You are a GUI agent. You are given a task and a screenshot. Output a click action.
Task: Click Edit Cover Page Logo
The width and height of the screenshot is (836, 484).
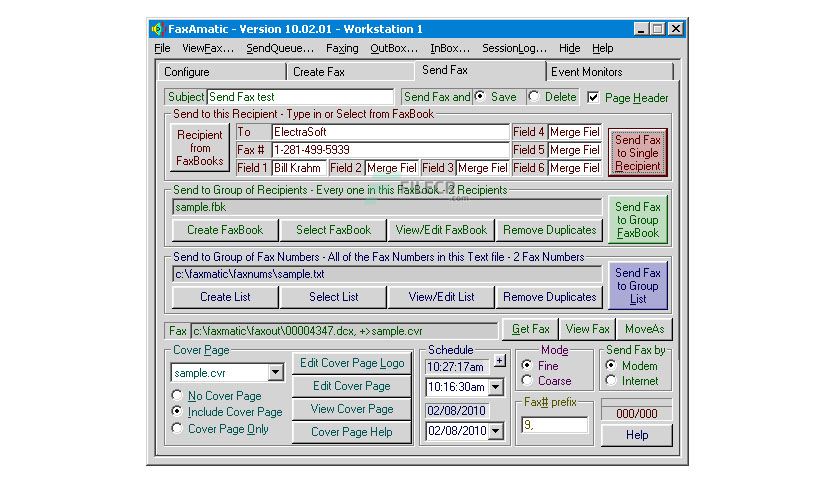click(x=352, y=363)
